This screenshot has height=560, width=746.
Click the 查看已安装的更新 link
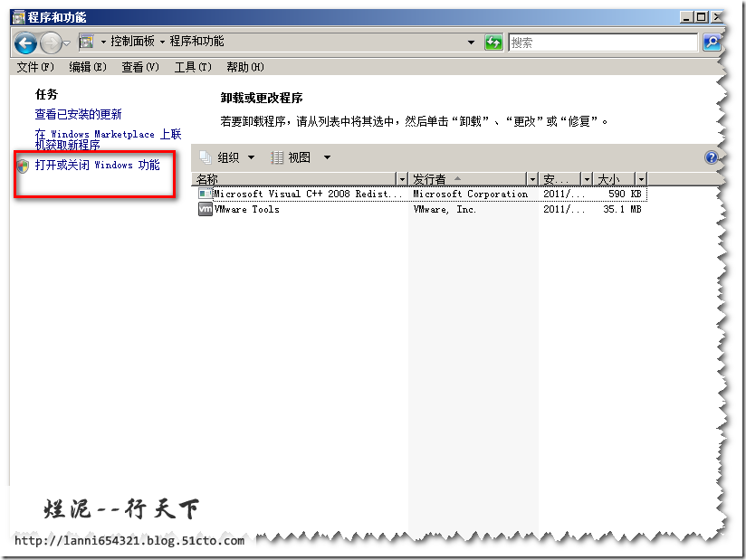point(78,114)
